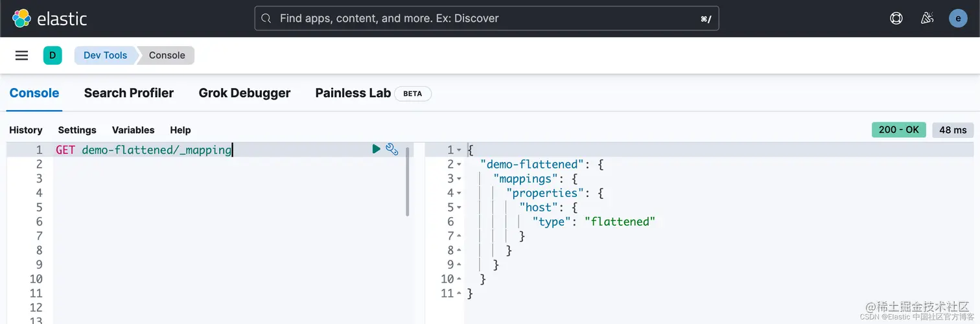Screen dimensions: 980x324
Task: Open the user avatar 'e' menu
Action: [x=958, y=18]
